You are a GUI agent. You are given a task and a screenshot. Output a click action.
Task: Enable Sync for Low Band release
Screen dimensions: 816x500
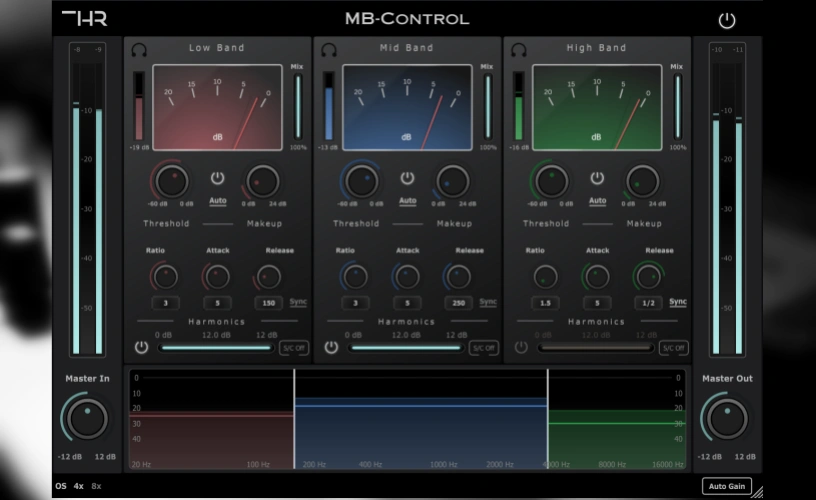[x=298, y=302]
